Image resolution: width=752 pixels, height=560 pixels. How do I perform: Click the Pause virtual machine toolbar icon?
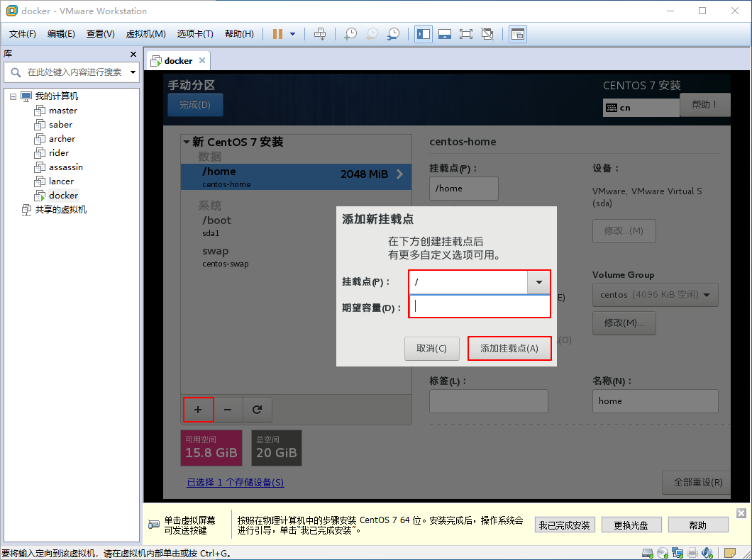point(278,34)
